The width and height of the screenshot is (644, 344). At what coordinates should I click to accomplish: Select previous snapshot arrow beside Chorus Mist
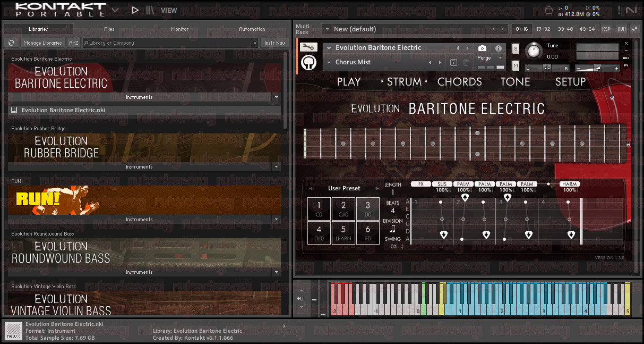click(x=430, y=63)
